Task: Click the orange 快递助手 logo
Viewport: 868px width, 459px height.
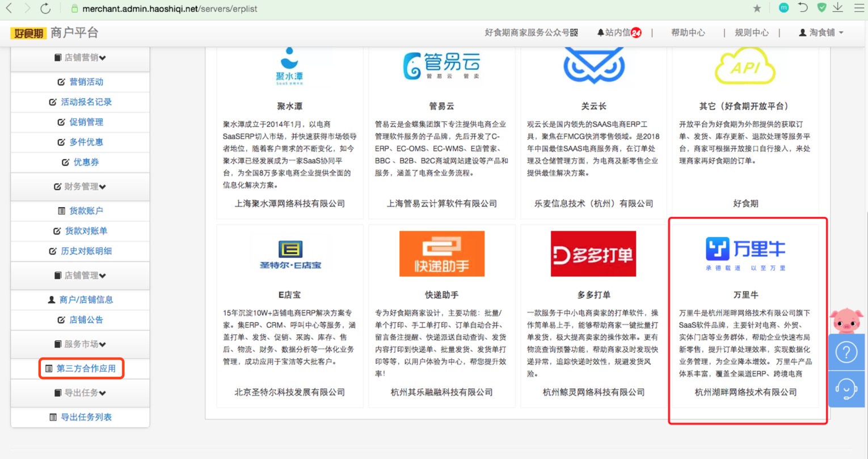Action: [442, 254]
